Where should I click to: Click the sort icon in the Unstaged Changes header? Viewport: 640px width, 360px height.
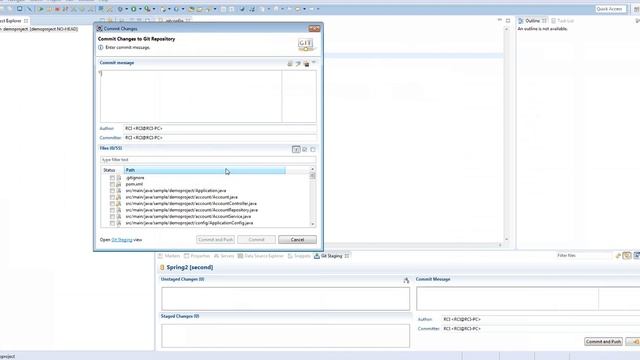pos(406,280)
